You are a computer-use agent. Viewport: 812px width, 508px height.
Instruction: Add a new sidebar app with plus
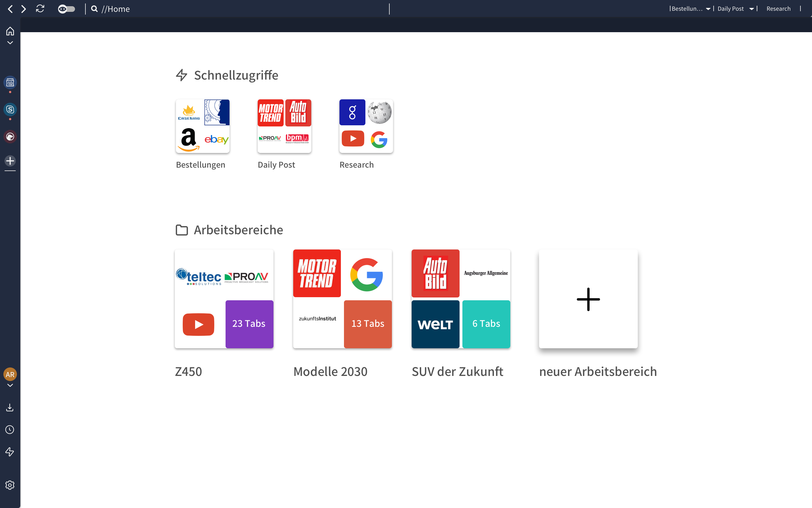[10, 161]
